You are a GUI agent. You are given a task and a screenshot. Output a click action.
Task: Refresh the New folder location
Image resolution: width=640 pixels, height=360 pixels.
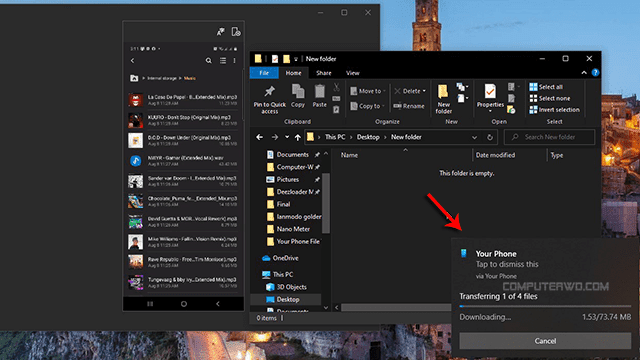pos(490,137)
